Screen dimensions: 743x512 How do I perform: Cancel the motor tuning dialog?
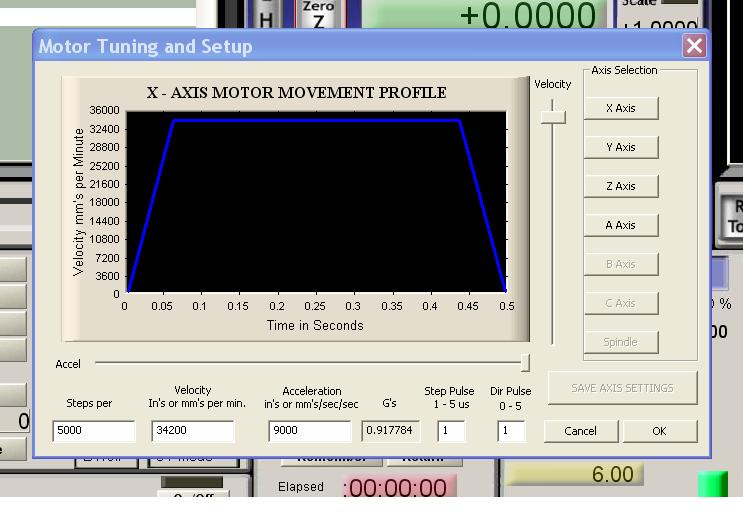point(581,431)
